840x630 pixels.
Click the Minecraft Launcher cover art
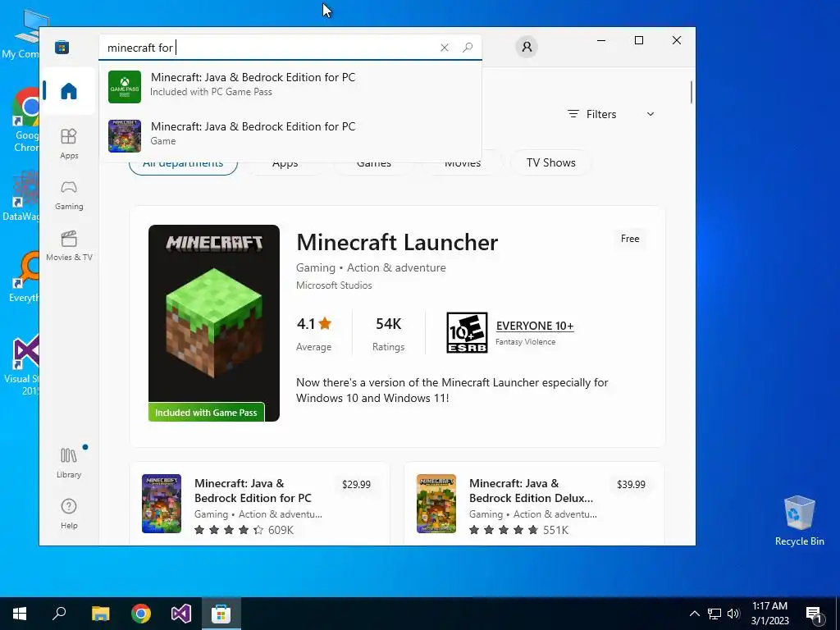214,323
